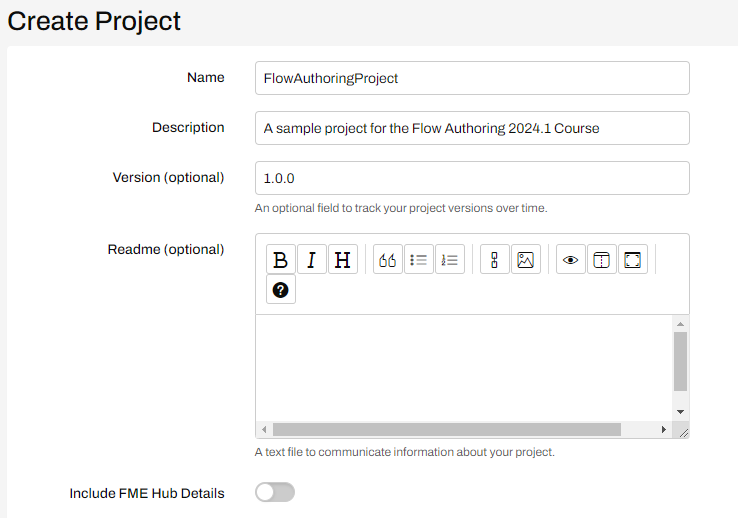Toggle the Readme preview eye icon
Viewport: 738px width, 518px height.
[x=570, y=259]
